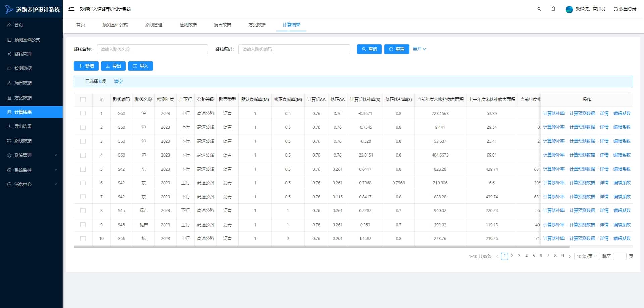Open notifications bell icon
Image resolution: width=644 pixels, height=308 pixels.
553,9
